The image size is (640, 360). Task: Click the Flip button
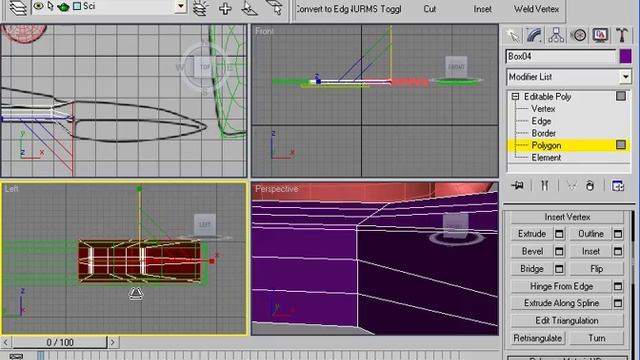596,269
